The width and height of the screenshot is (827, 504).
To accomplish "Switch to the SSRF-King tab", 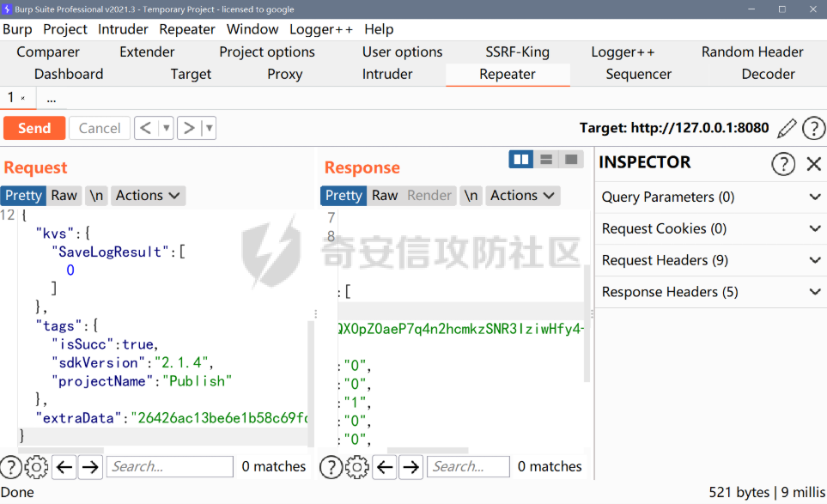I will (517, 52).
